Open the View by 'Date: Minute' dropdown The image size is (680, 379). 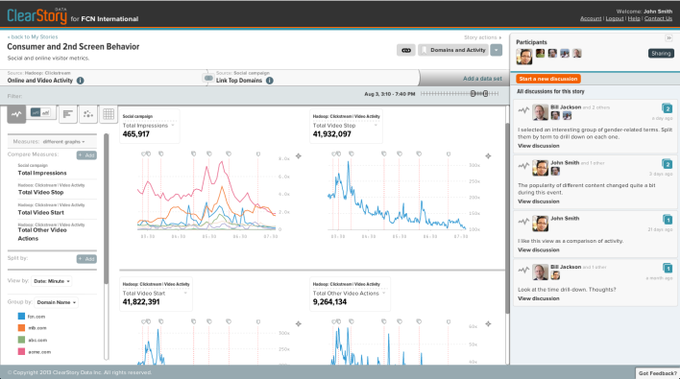52,281
